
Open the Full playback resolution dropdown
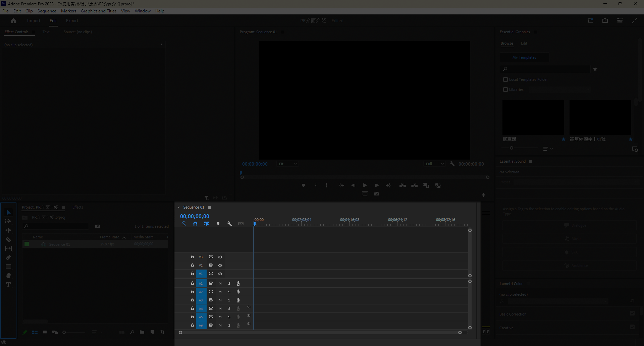click(435, 164)
